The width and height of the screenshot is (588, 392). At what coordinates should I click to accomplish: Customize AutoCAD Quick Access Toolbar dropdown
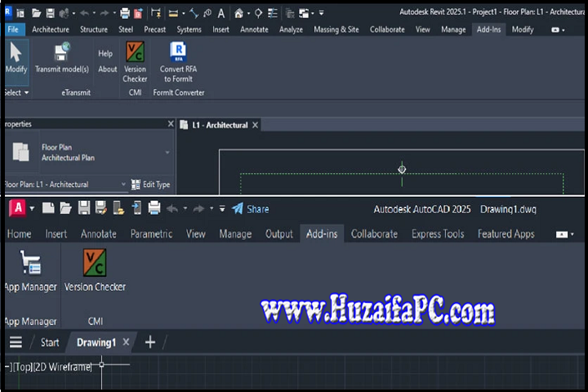coord(222,208)
